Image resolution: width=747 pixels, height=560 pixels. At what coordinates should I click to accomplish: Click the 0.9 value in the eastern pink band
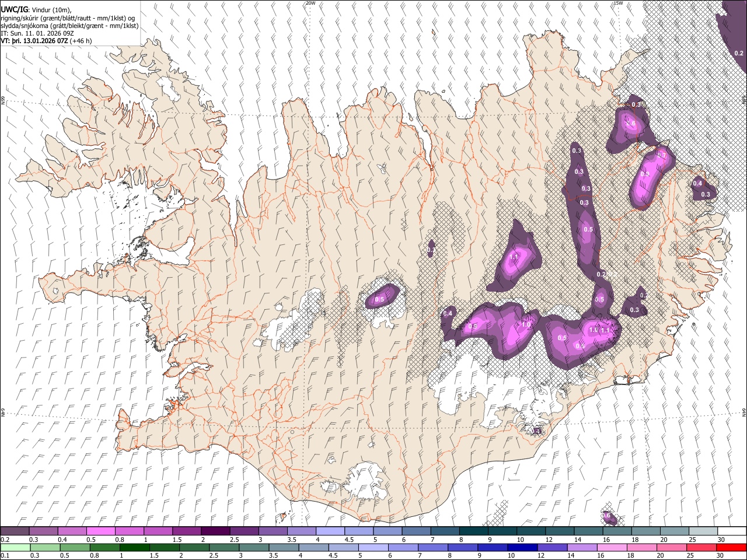pyautogui.click(x=645, y=174)
